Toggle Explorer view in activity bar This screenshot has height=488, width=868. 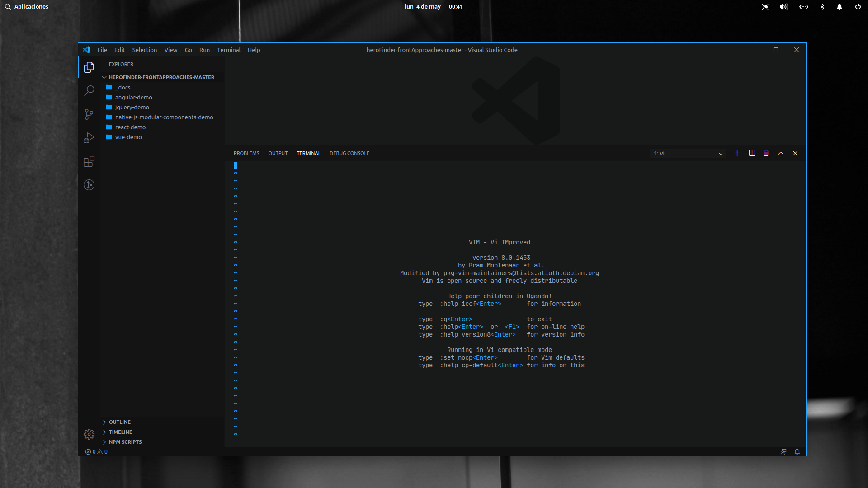click(x=89, y=67)
